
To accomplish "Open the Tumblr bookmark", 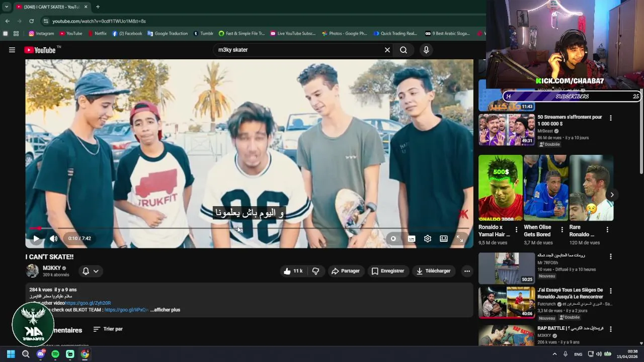I will (x=203, y=34).
